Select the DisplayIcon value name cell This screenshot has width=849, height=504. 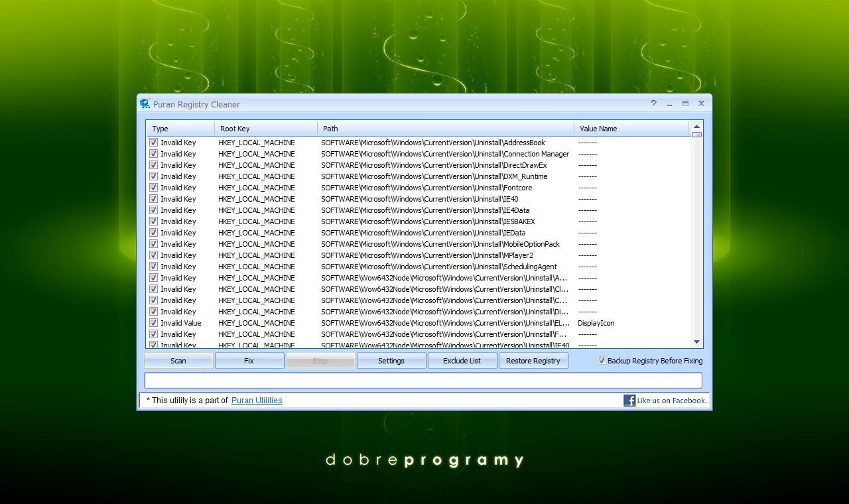596,323
